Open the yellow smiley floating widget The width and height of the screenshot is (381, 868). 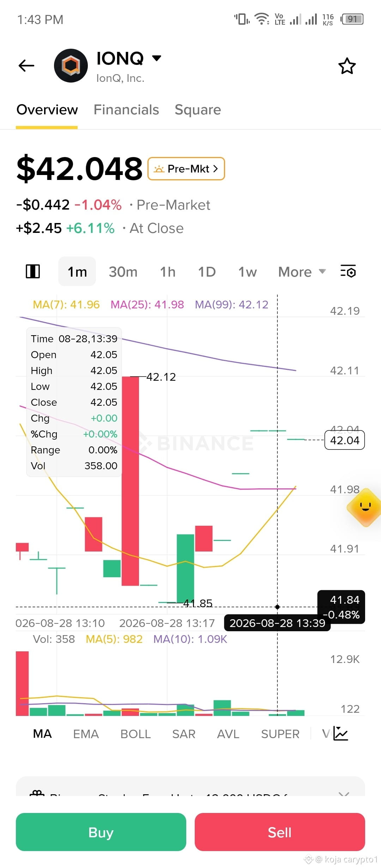[365, 507]
